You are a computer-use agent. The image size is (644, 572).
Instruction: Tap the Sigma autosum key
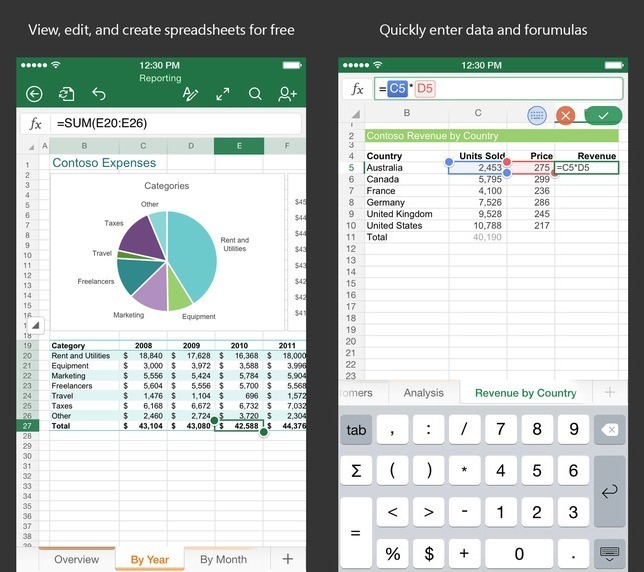[x=357, y=470]
